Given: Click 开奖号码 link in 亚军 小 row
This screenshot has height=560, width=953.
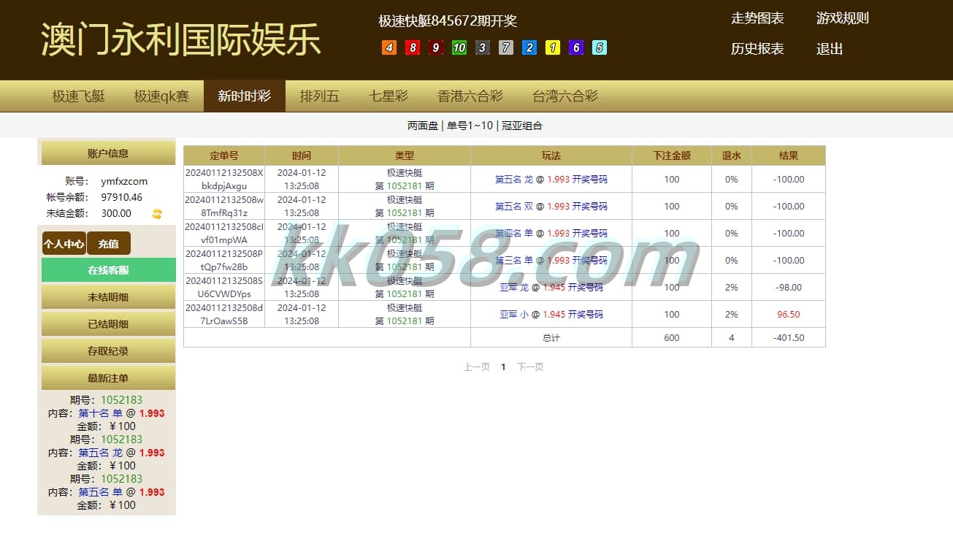Looking at the screenshot, I should 586,315.
